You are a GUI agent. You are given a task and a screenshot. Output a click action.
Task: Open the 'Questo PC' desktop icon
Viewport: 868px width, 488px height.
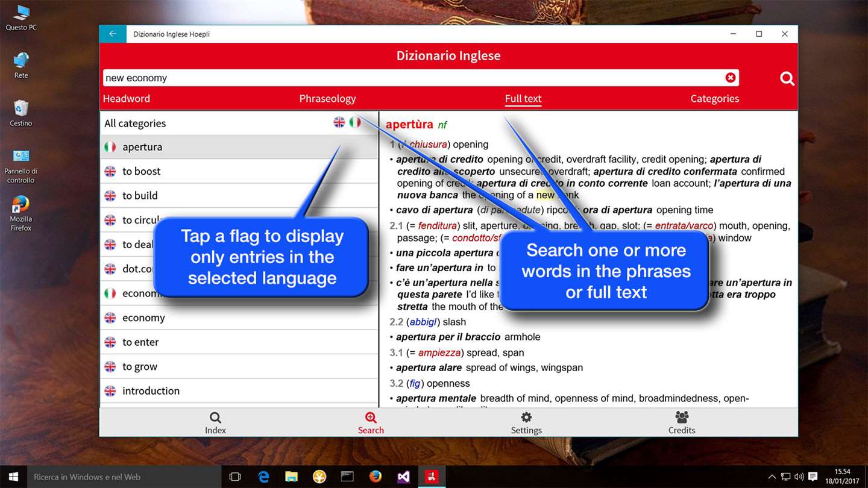pos(21,18)
